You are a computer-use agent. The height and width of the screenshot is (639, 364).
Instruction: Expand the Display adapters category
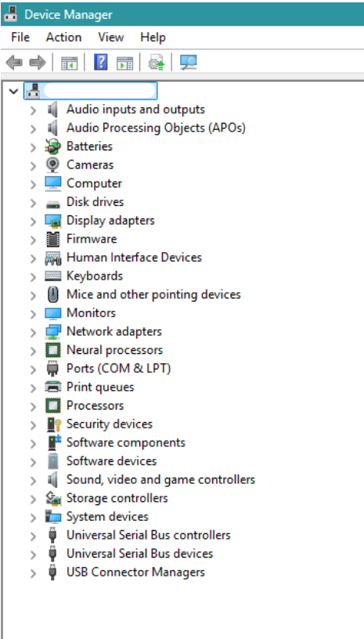click(33, 222)
